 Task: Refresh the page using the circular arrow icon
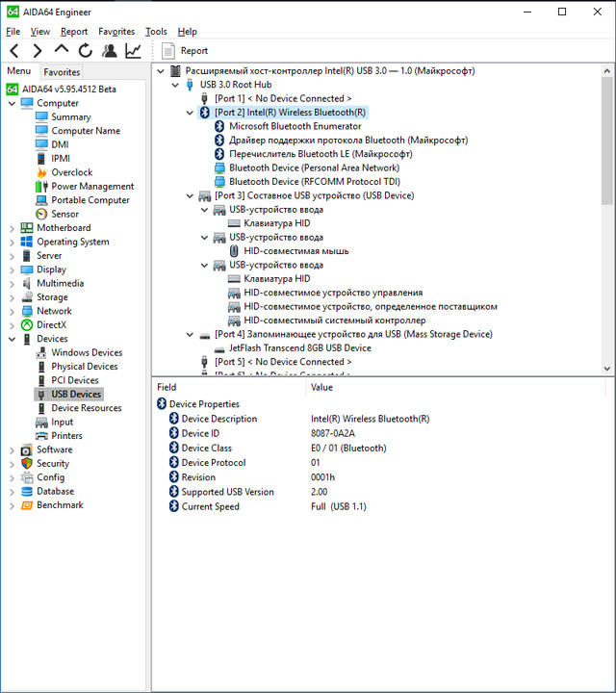pyautogui.click(x=86, y=51)
